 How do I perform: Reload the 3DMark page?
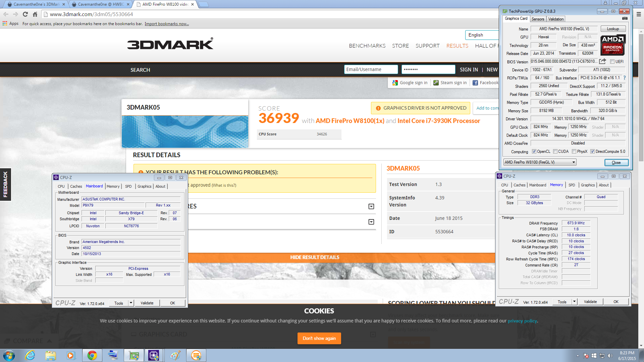tap(25, 14)
